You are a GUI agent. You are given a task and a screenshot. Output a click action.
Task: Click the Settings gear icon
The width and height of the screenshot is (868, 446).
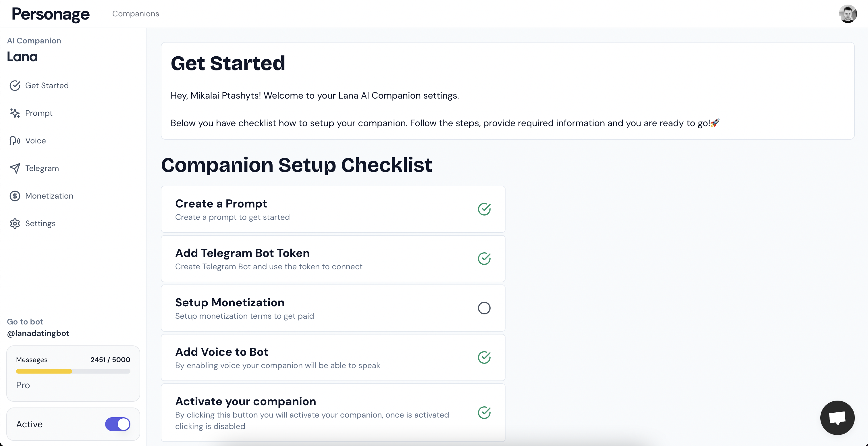pos(15,224)
